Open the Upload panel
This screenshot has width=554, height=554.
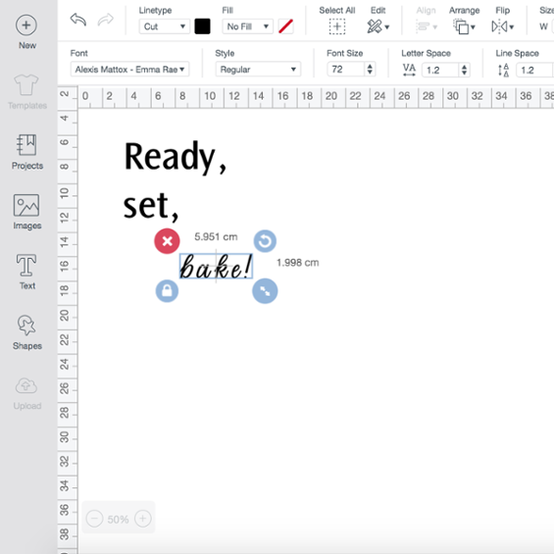click(27, 393)
